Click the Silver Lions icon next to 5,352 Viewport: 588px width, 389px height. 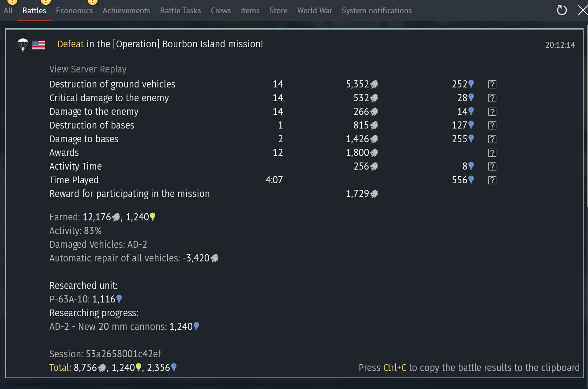[x=374, y=84]
